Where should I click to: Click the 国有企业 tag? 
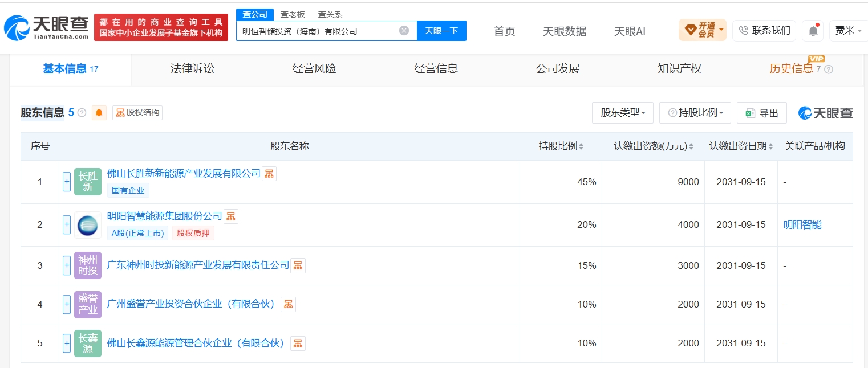(128, 190)
